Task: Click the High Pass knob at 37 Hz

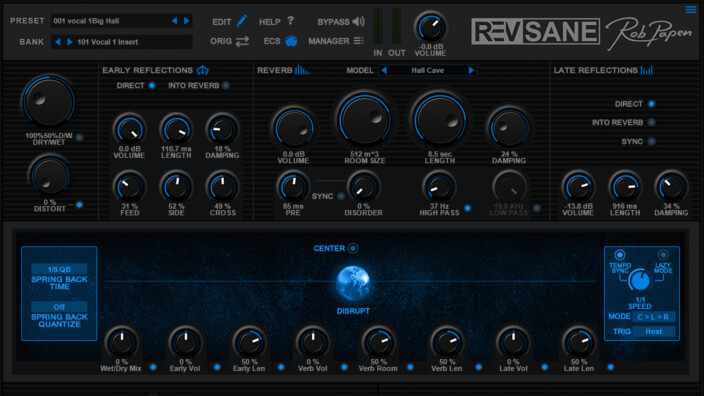Action: 439,187
